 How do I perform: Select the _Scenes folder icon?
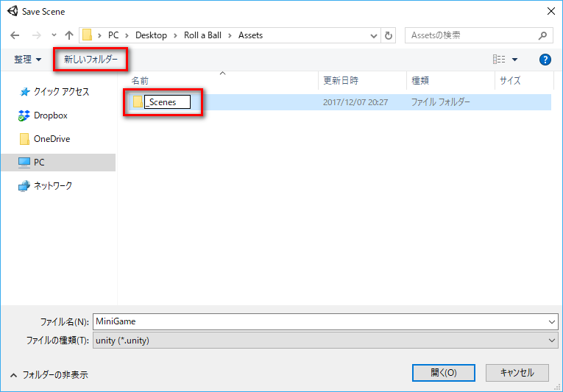(x=138, y=102)
